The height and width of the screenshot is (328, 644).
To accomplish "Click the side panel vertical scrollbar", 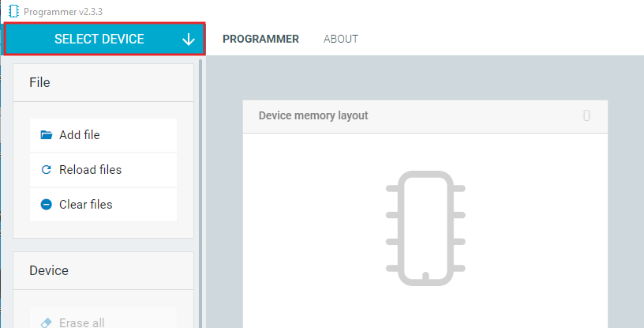I will [x=200, y=194].
